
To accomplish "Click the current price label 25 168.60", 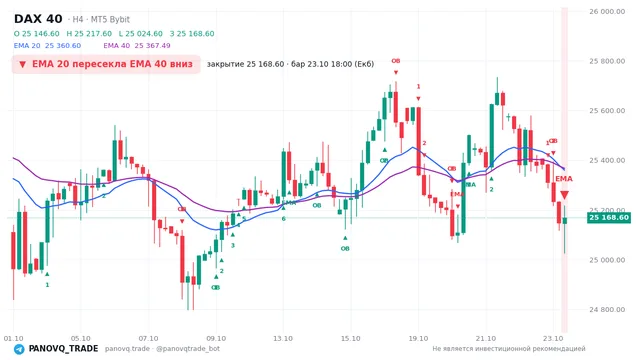I will coord(609,218).
